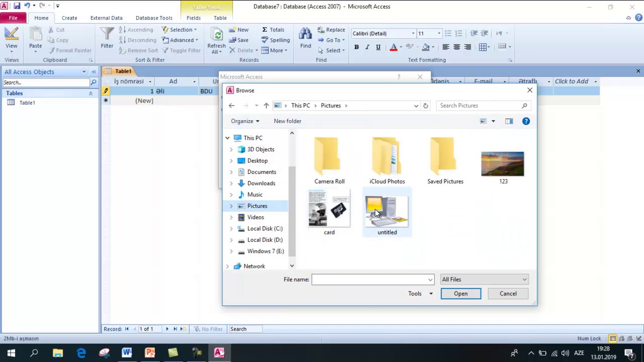Switch to the Create ribbon tab

tap(69, 18)
